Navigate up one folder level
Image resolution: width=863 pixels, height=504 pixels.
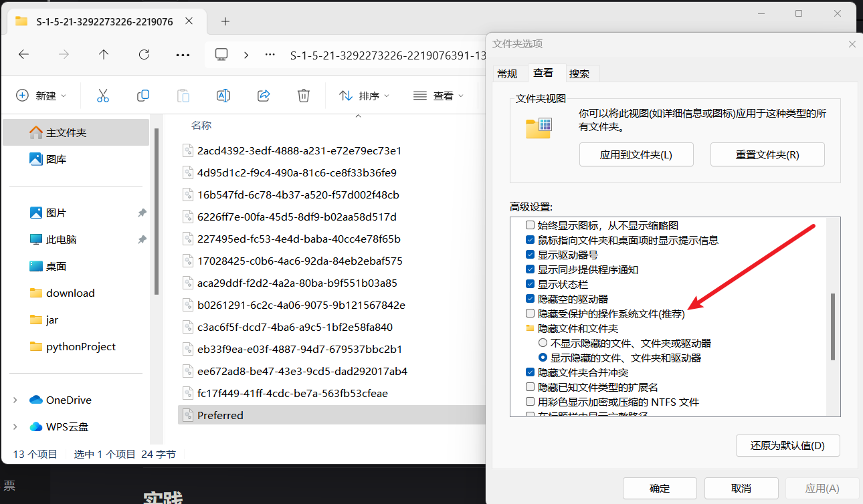click(104, 55)
